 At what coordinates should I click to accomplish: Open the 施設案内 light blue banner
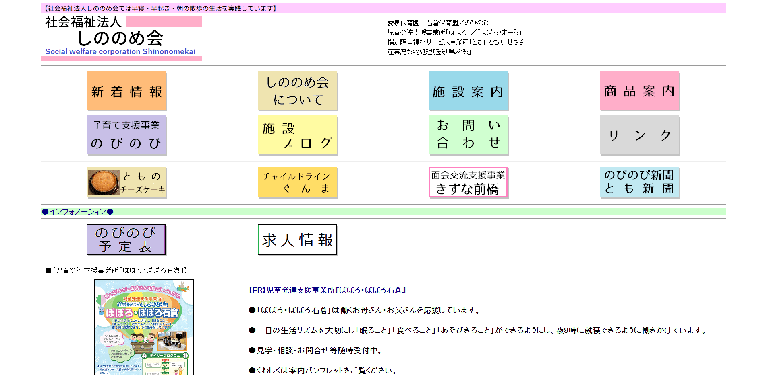click(x=469, y=91)
